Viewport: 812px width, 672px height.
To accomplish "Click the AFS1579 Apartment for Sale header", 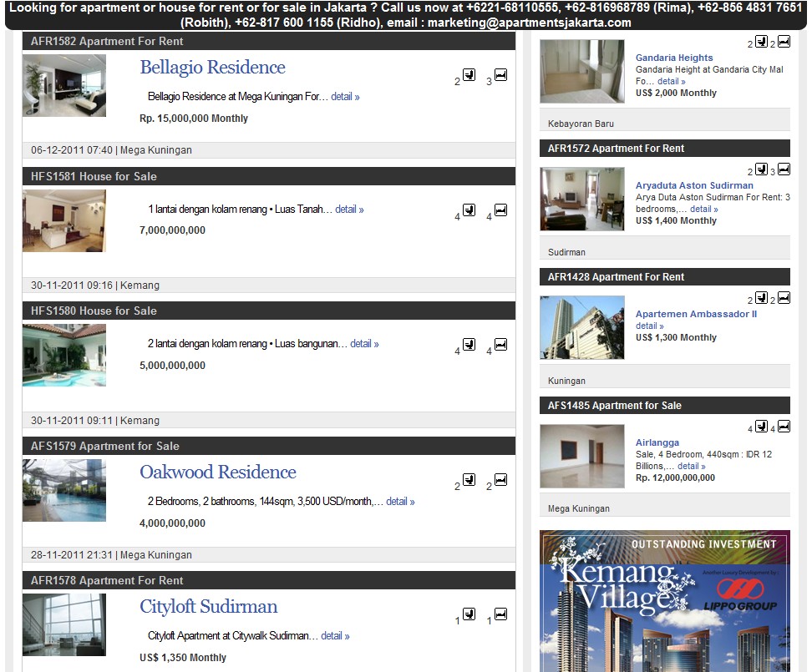I will [x=269, y=446].
